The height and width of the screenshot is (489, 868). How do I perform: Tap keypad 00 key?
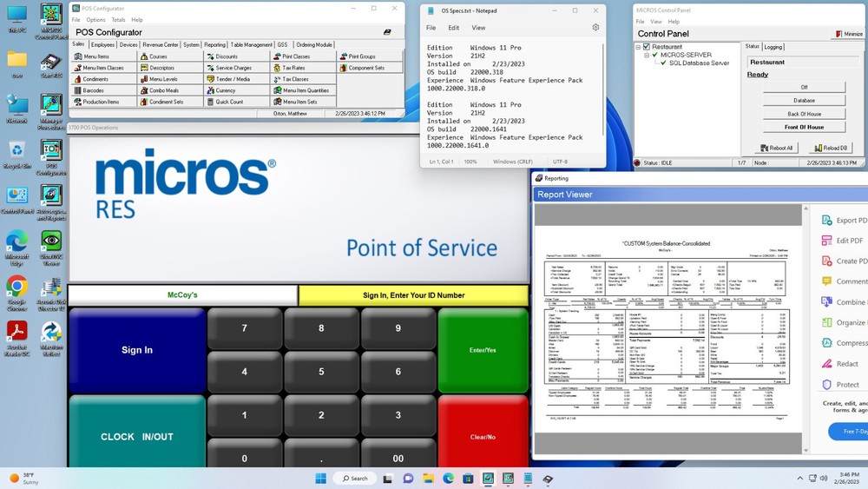pyautogui.click(x=398, y=454)
